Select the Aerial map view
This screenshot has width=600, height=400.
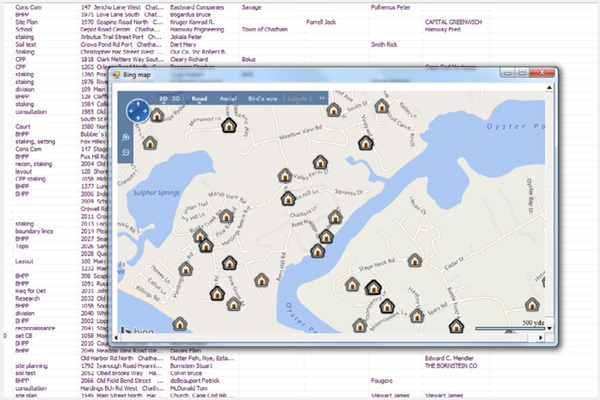[228, 98]
